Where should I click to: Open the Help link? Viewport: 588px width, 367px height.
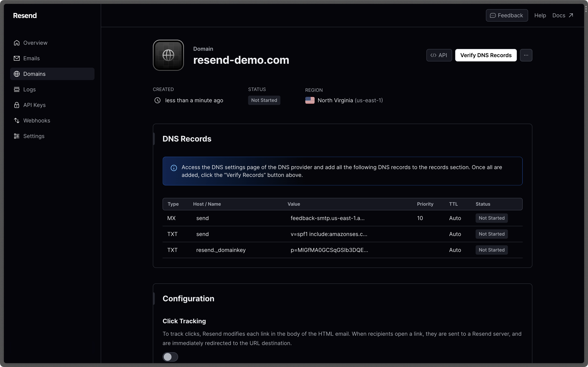point(540,15)
